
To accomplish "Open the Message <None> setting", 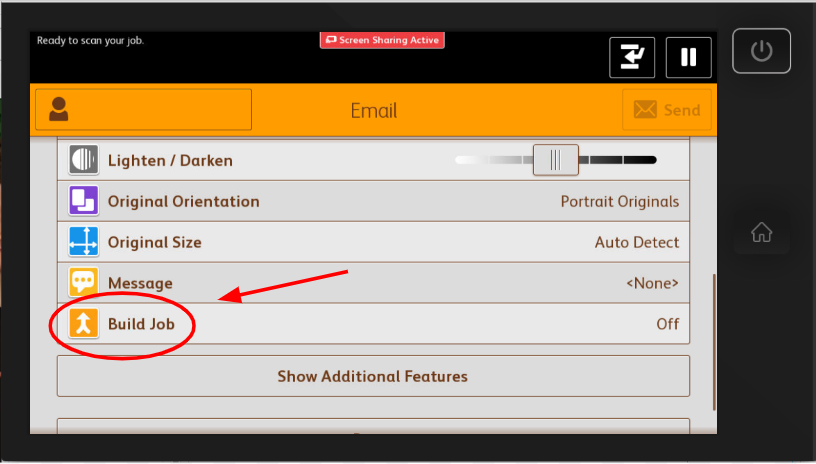I will click(x=652, y=283).
